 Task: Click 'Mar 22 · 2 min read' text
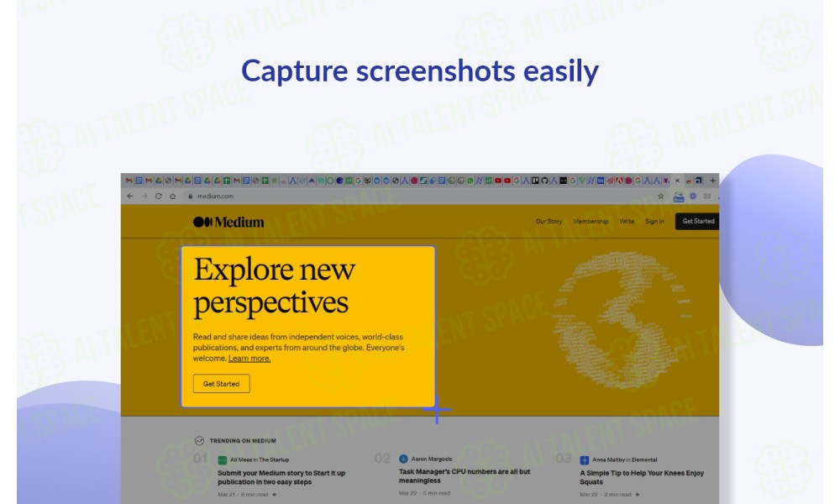tap(606, 495)
